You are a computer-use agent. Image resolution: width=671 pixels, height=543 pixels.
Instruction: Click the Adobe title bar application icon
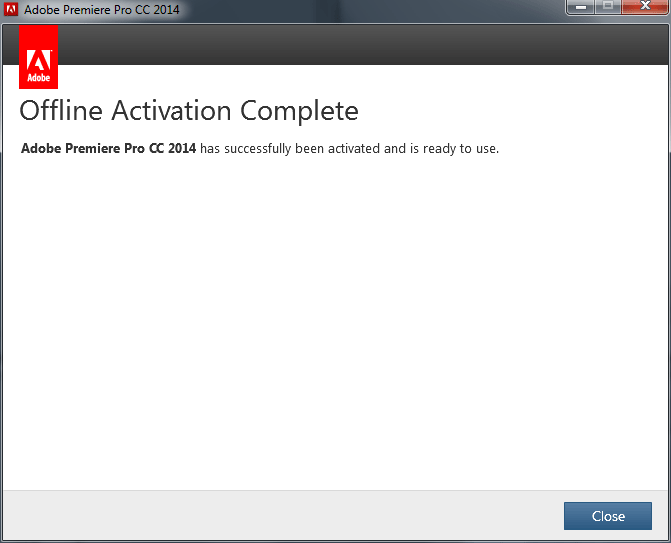(11, 9)
